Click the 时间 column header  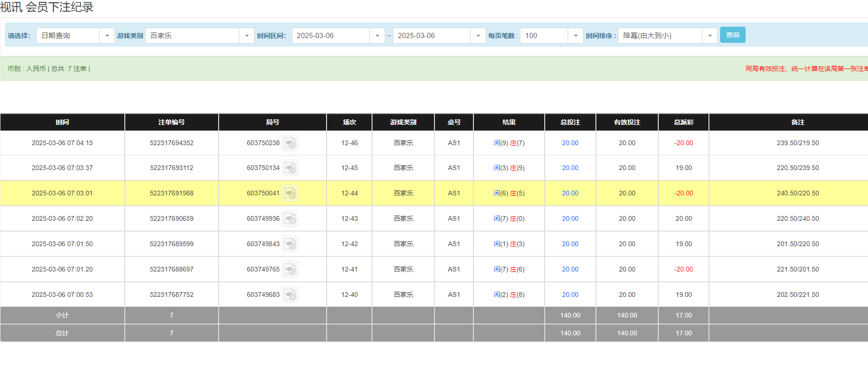(x=62, y=122)
